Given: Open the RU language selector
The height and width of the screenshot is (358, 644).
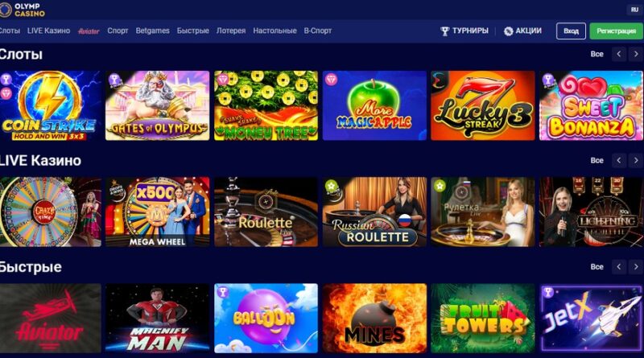Looking at the screenshot, I should [x=634, y=10].
